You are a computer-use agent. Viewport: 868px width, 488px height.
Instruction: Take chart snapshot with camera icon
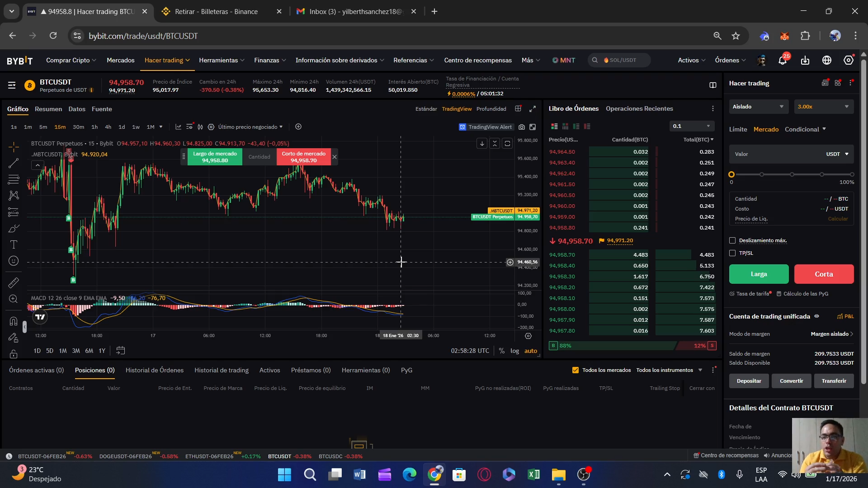[522, 127]
